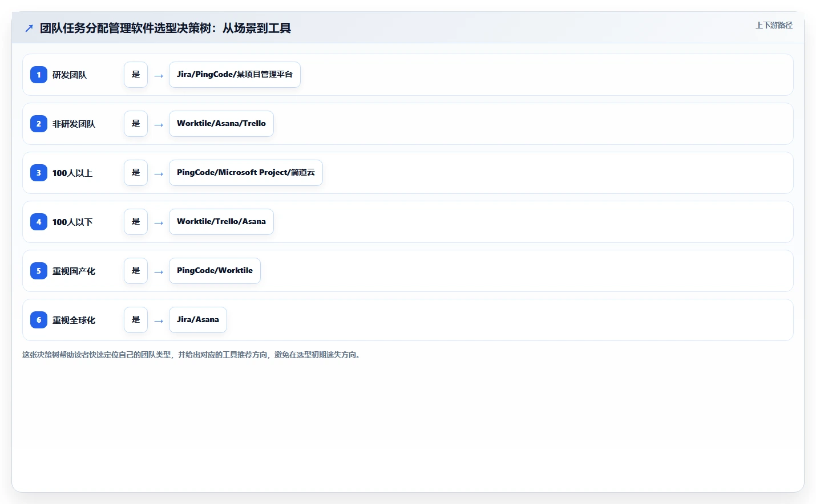Click the 研发团队 condition label
This screenshot has width=816, height=504.
pyautogui.click(x=70, y=75)
